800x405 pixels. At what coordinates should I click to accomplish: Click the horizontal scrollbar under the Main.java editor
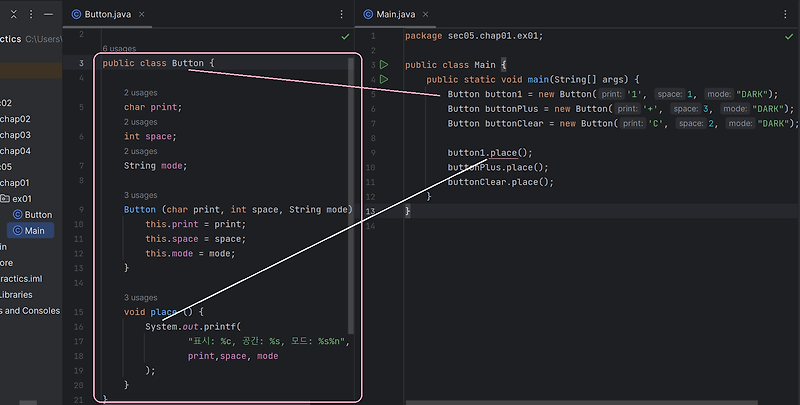point(582,402)
